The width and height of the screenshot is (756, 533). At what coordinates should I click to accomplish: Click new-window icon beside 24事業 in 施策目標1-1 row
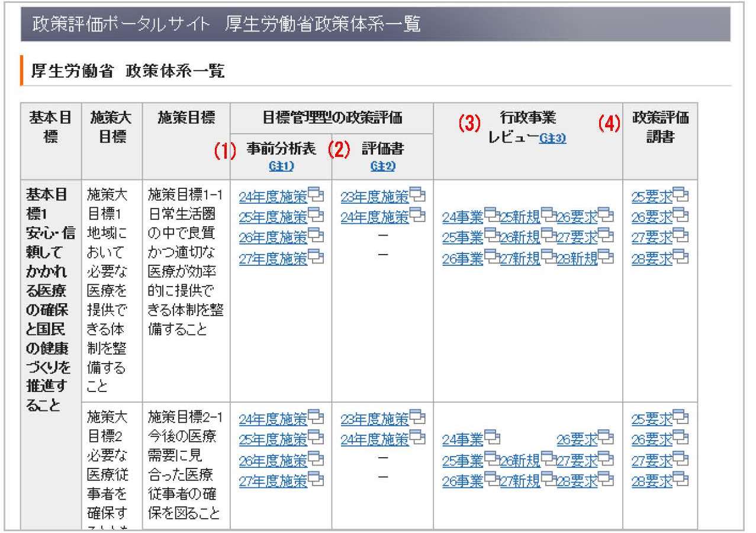coord(492,216)
